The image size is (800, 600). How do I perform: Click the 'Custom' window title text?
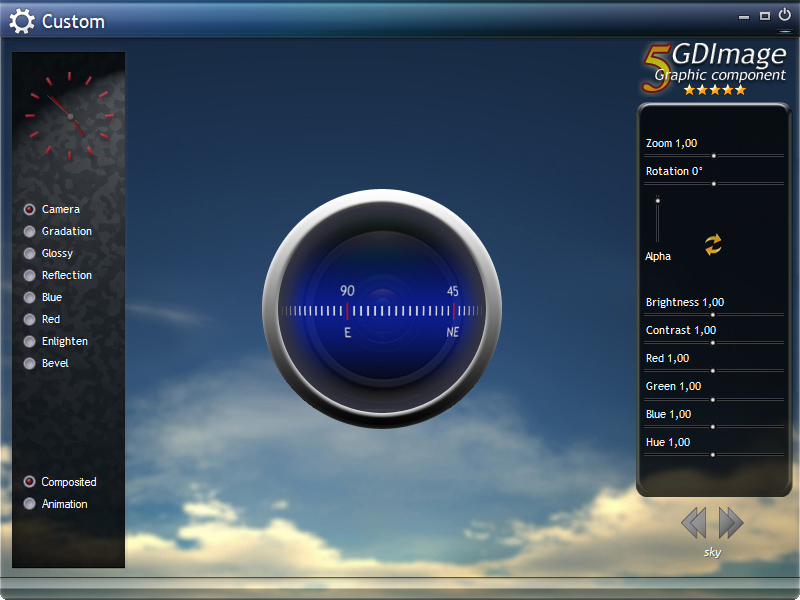point(73,21)
